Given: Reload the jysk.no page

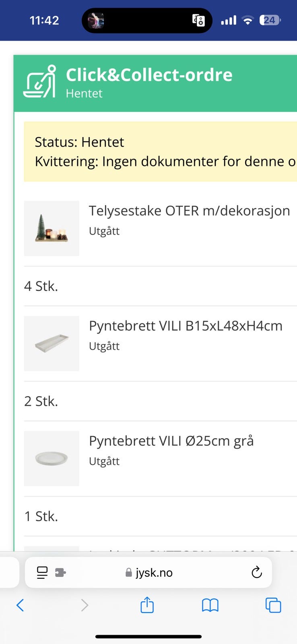Looking at the screenshot, I should pos(256,572).
